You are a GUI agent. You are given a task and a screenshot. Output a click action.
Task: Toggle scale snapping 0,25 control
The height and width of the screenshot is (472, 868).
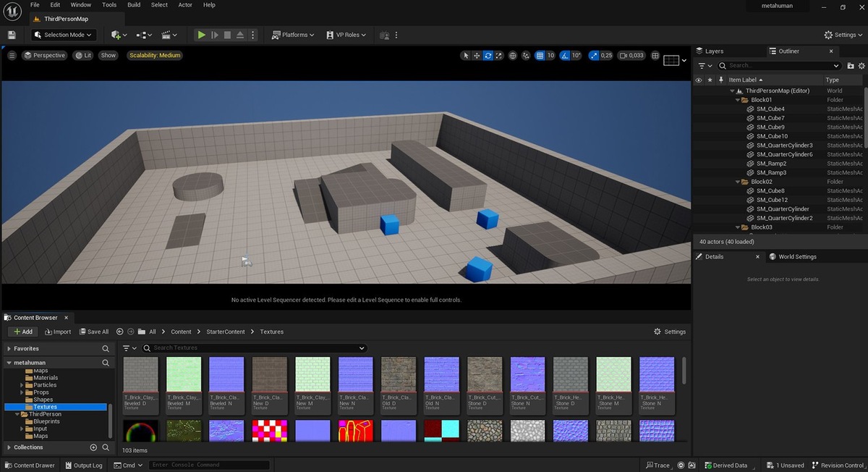(x=601, y=56)
